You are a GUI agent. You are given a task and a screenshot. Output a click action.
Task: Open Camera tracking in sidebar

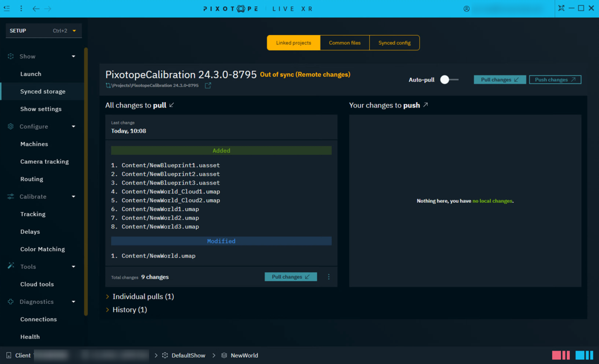44,162
